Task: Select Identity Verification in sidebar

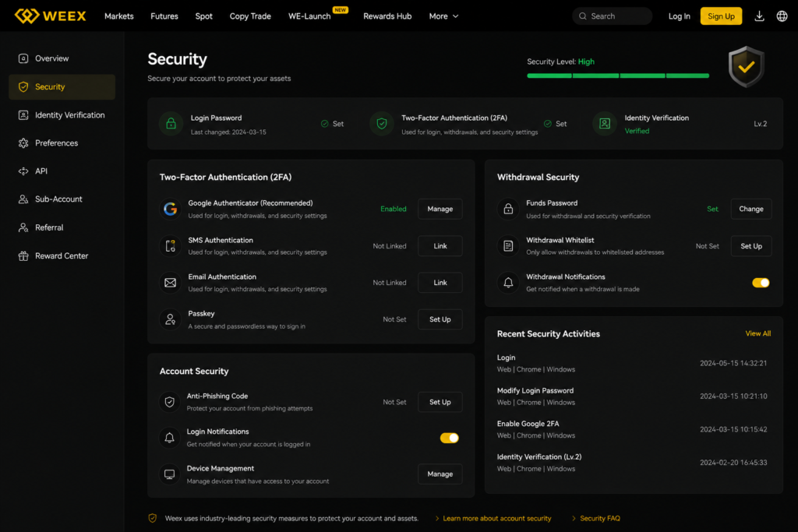Action: 62,115
